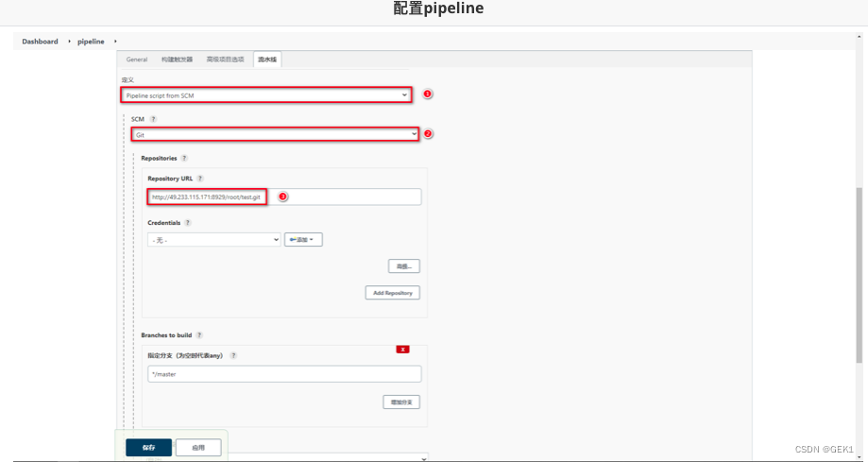Open the Credentials 无 dropdown
868x462 pixels.
tap(213, 240)
